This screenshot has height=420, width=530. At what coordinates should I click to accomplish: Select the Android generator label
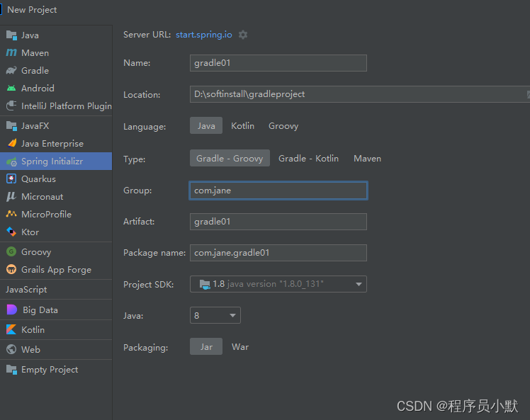[x=38, y=89]
